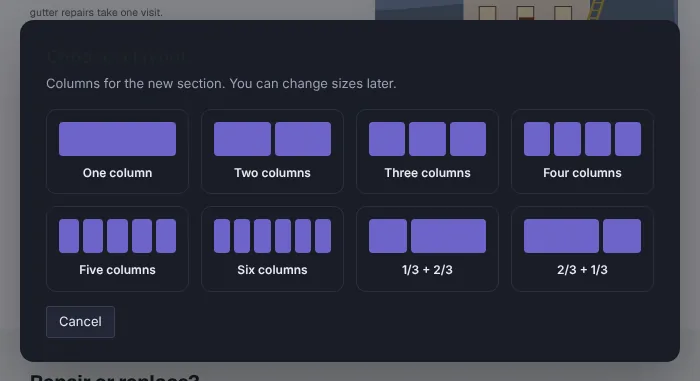Screen dimensions: 700x381
Task: Select the Five columns layout
Action: click(x=117, y=249)
